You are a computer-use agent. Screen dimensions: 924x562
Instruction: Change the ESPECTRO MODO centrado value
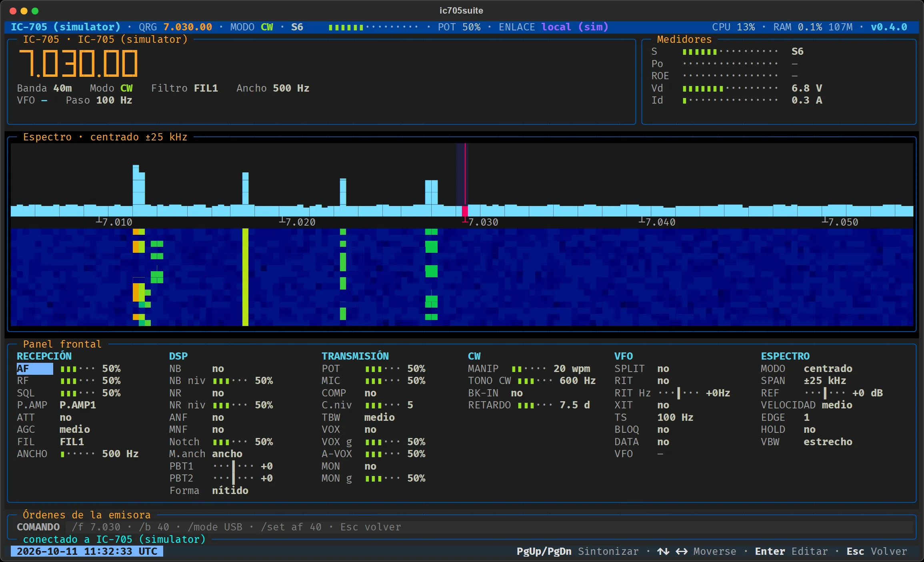[x=828, y=368]
